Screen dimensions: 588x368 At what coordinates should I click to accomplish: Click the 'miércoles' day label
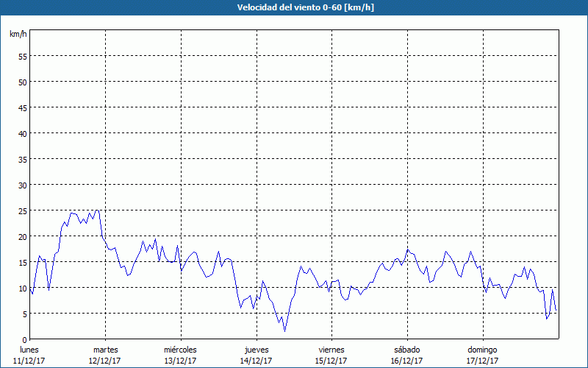click(x=180, y=350)
